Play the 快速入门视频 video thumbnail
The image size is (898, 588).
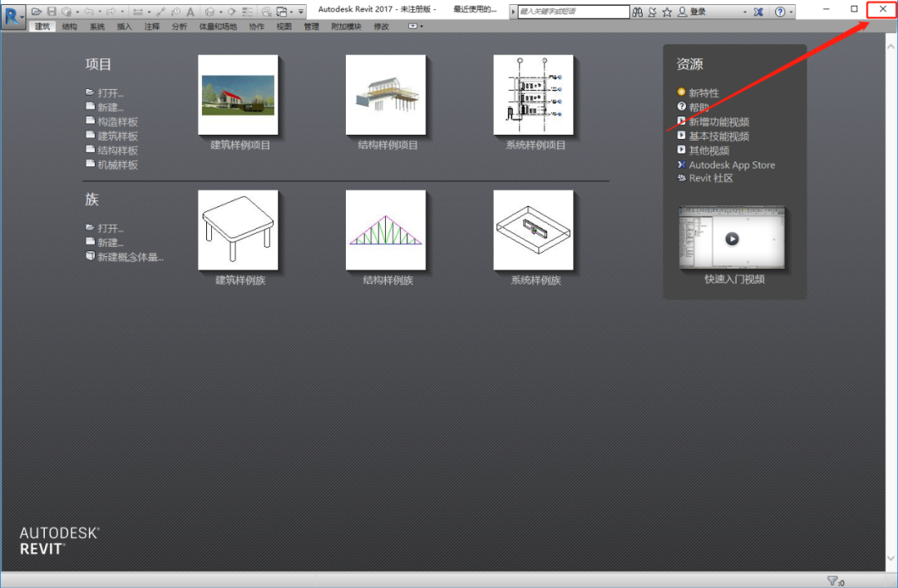point(732,238)
